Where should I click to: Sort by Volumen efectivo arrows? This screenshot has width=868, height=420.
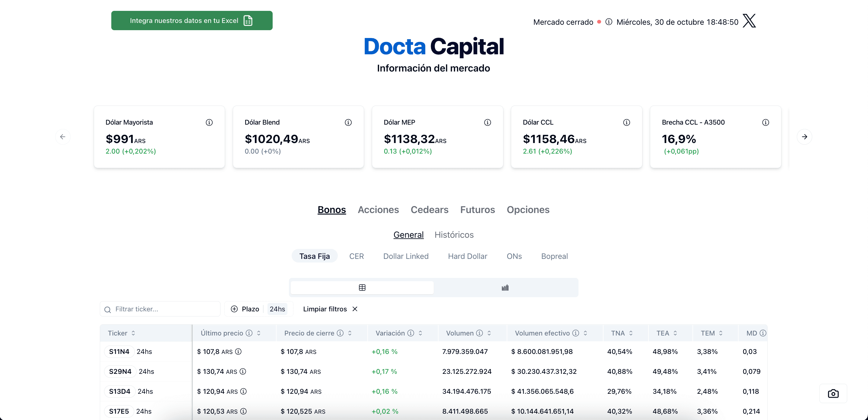point(585,333)
